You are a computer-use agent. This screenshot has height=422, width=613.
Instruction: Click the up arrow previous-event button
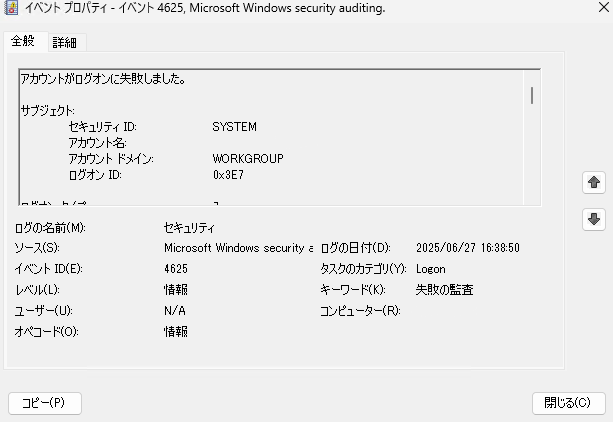click(594, 182)
